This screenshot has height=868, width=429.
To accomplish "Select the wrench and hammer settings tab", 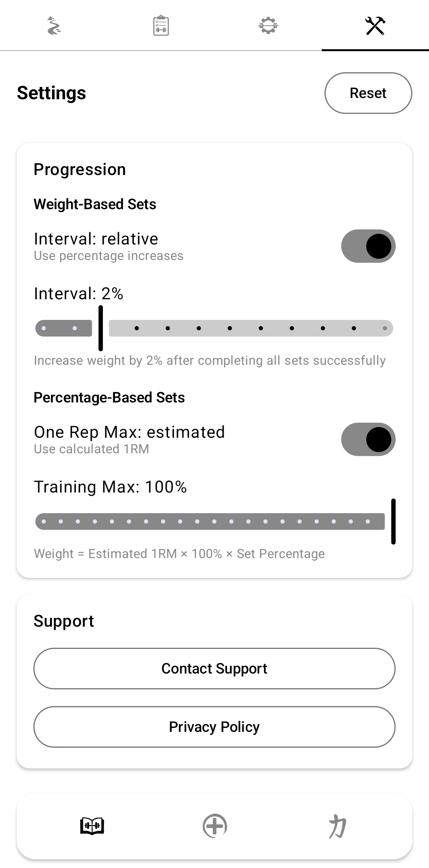I will point(375,26).
